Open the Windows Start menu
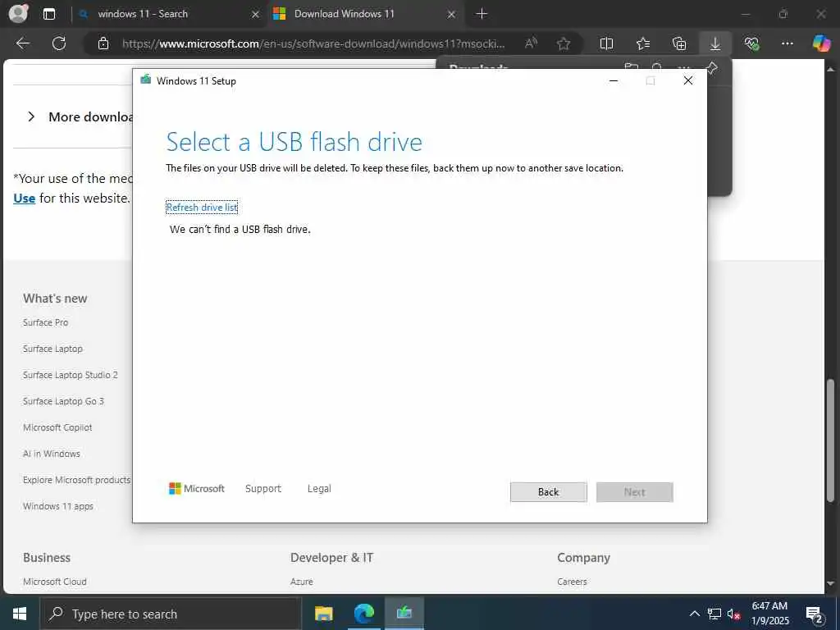The width and height of the screenshot is (840, 630). tap(20, 614)
